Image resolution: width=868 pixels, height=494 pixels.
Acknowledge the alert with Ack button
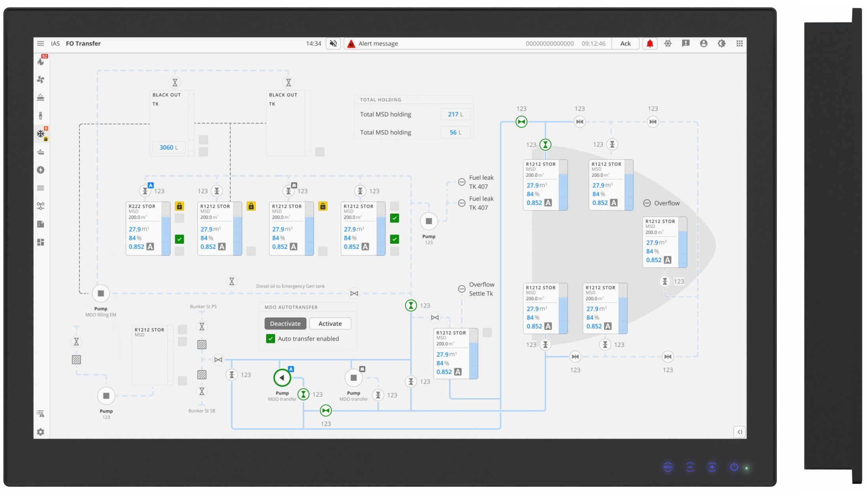pyautogui.click(x=625, y=44)
